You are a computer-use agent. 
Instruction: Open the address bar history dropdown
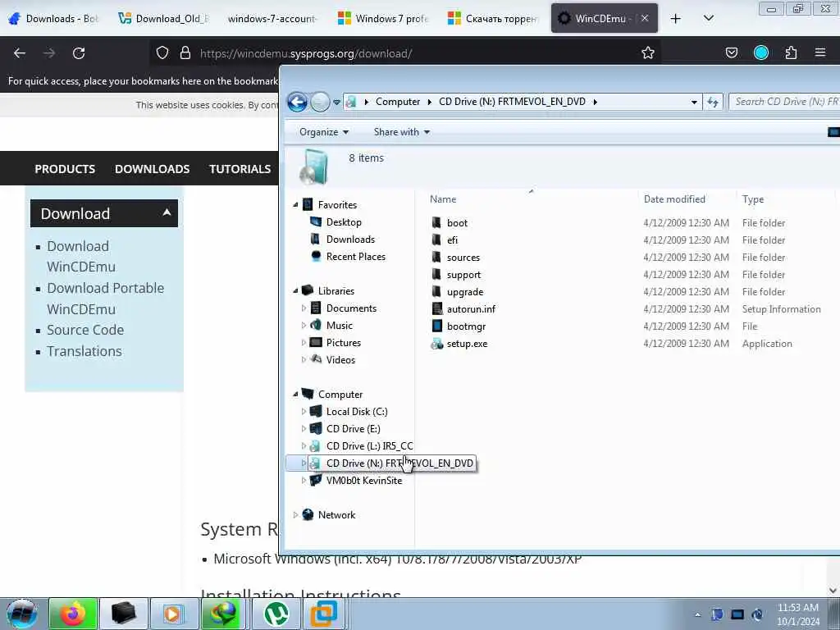point(694,102)
